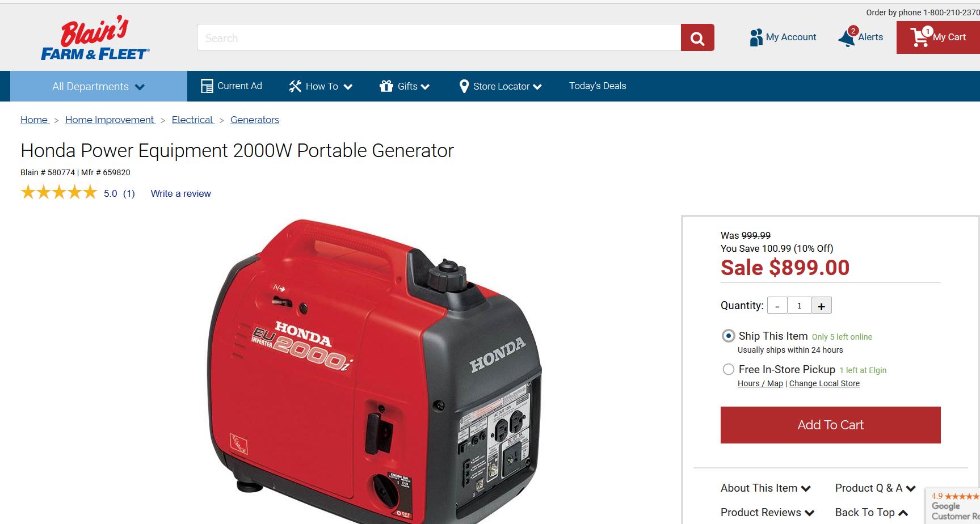Screen dimensions: 980x524
Task: Decrease quantity with the minus button
Action: 777,306
